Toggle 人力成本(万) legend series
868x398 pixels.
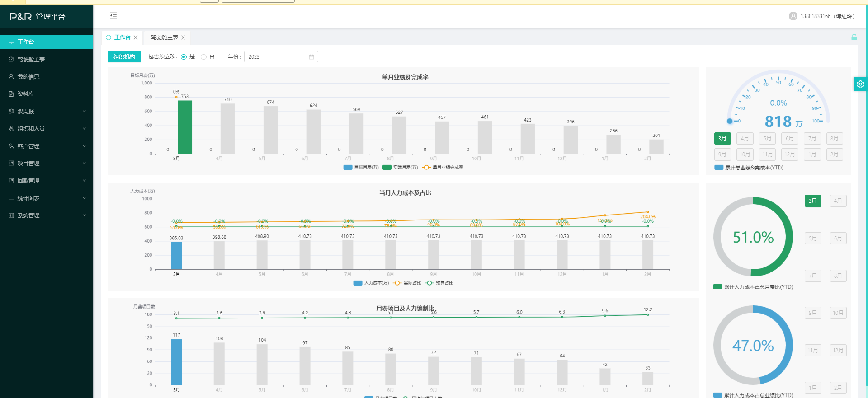point(371,283)
